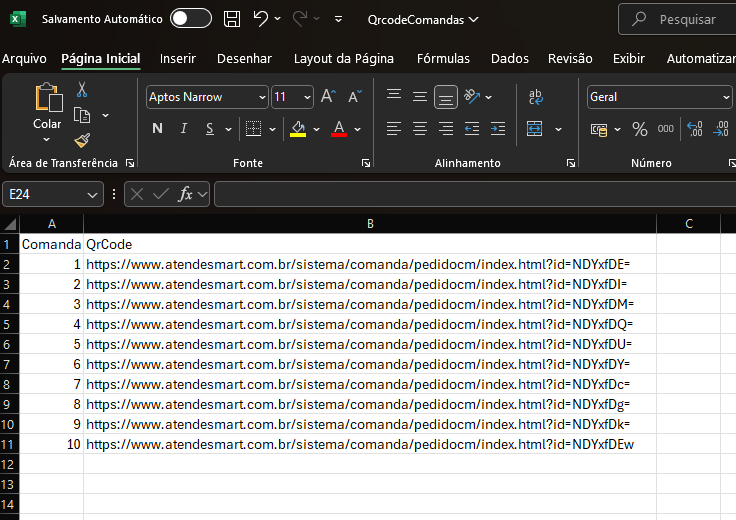Click the Increase Decimal icon
Screen dimensions: 736x520
[x=694, y=129]
